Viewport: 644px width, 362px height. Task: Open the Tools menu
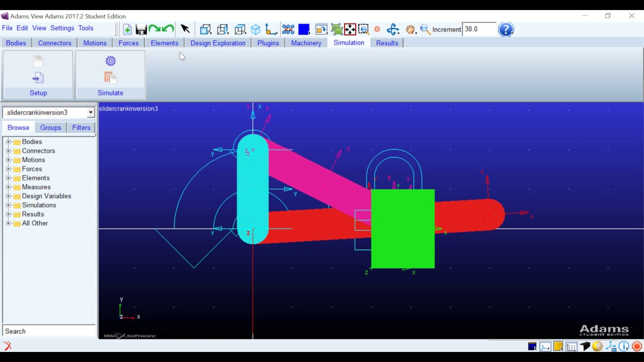[86, 28]
